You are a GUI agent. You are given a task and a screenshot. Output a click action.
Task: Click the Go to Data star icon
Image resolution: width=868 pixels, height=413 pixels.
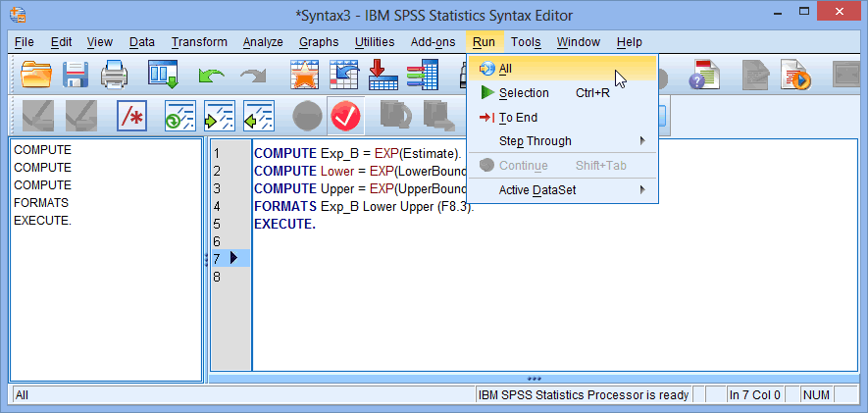tap(304, 75)
